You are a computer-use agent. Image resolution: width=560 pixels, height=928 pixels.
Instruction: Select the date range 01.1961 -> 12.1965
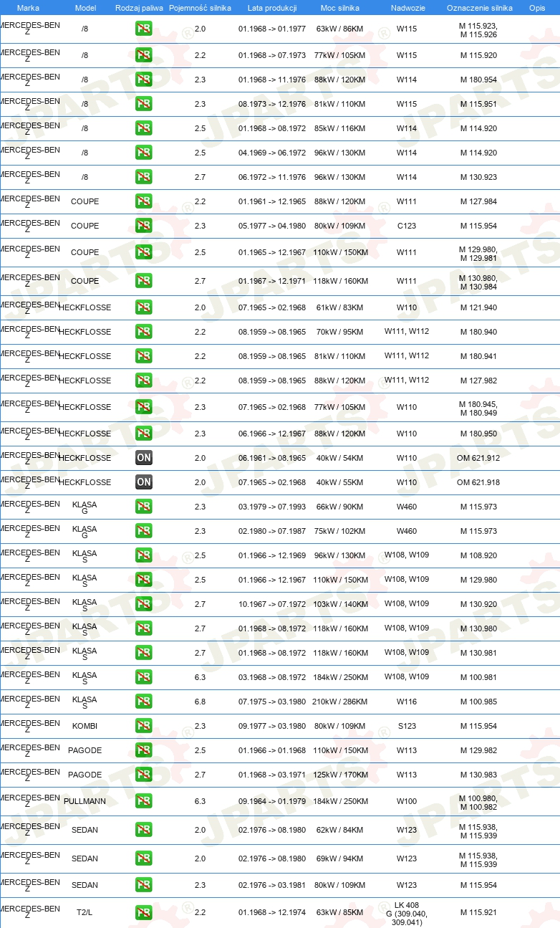[272, 201]
